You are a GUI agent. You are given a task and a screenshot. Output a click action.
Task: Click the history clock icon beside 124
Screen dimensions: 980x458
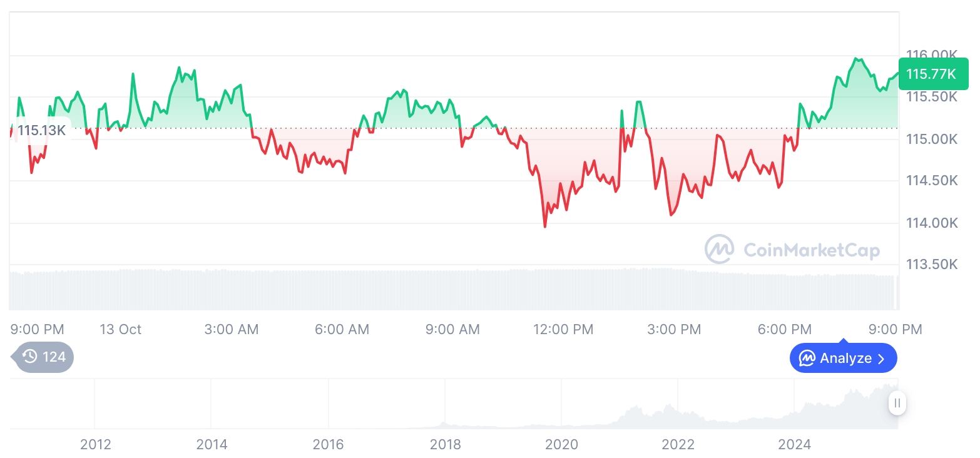(x=29, y=357)
